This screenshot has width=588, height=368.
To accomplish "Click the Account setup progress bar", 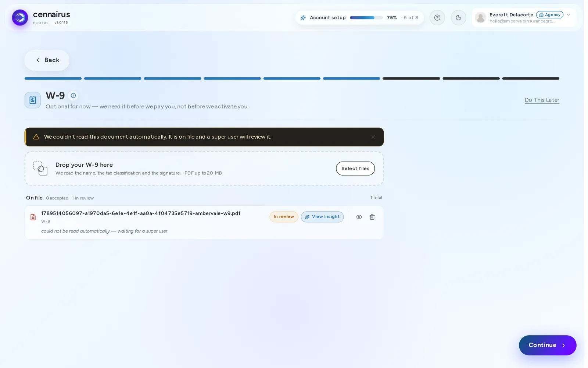I will click(366, 18).
